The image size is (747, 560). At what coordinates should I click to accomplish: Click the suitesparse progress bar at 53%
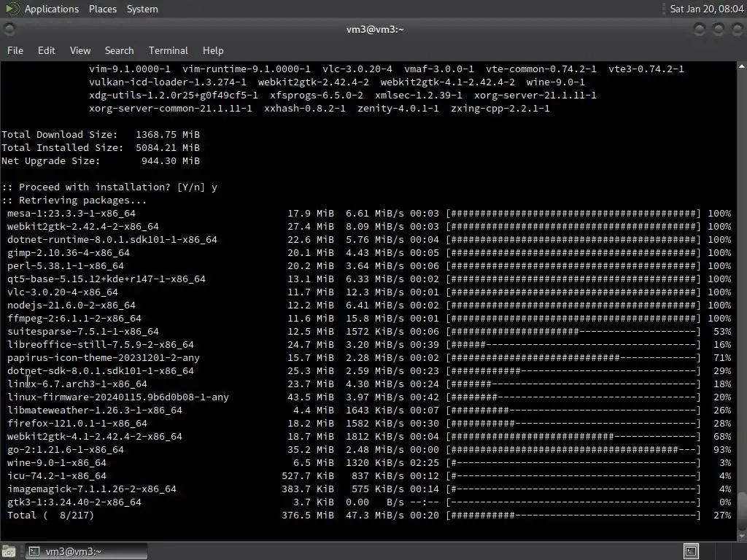pyautogui.click(x=573, y=332)
